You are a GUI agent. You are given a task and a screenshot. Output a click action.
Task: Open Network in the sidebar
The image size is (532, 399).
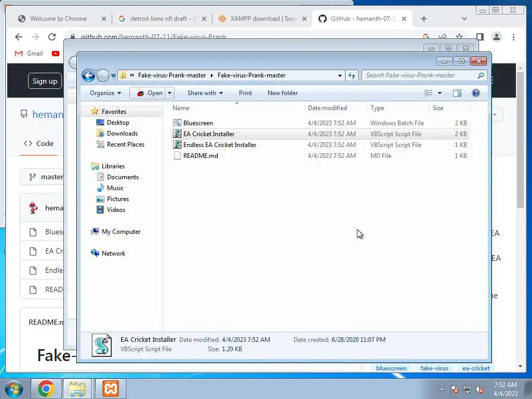click(113, 253)
